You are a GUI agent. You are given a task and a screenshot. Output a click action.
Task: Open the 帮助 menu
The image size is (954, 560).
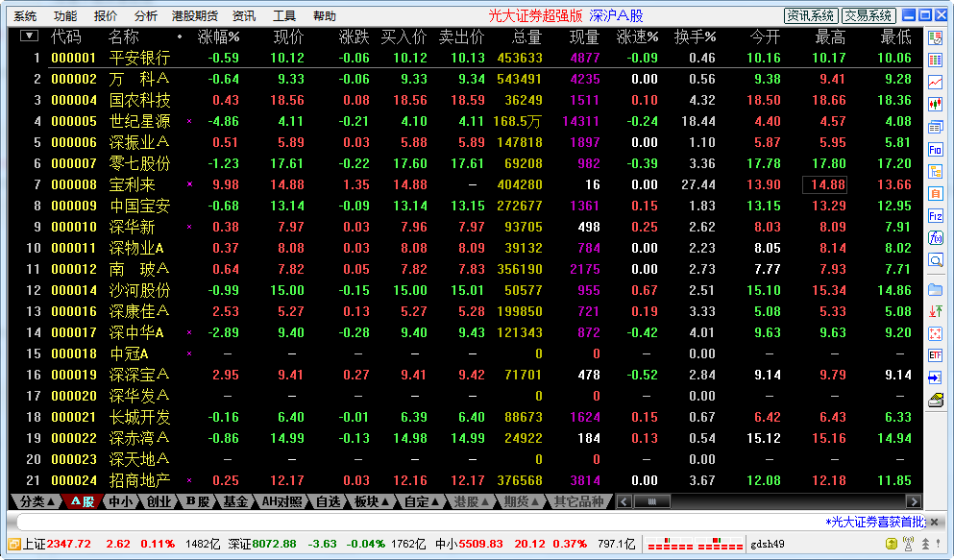point(325,16)
